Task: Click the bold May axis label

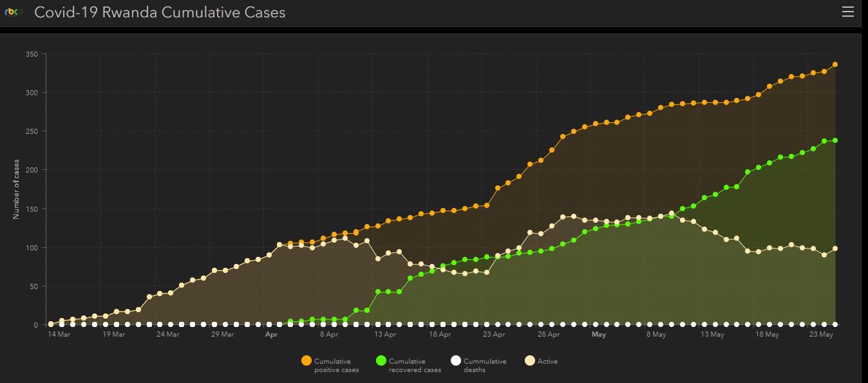Action: pos(599,335)
